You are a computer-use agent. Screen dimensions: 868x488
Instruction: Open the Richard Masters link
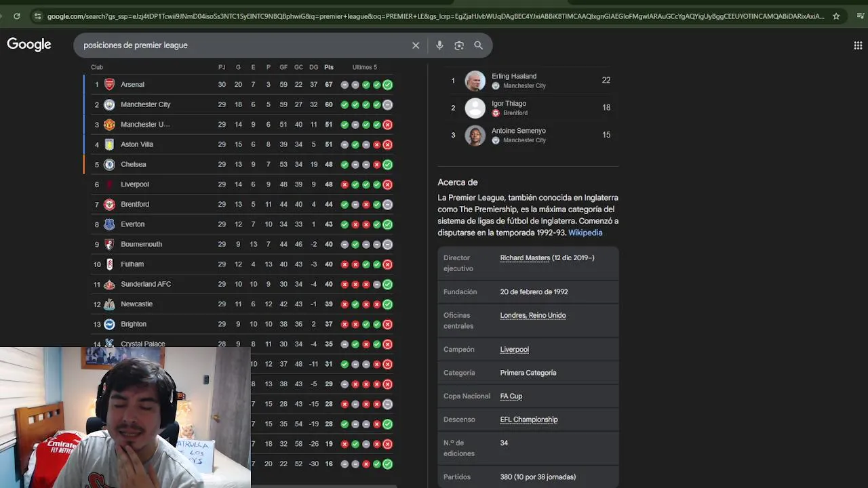pyautogui.click(x=525, y=258)
